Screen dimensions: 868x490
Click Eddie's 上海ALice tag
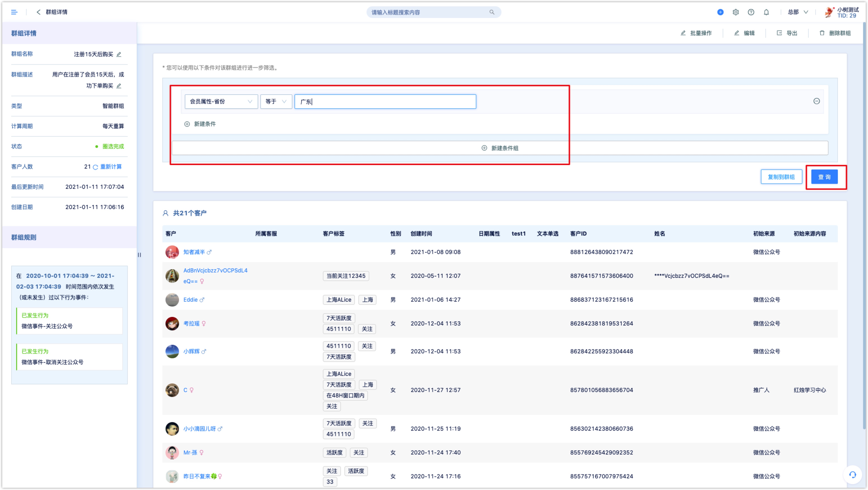pos(339,300)
